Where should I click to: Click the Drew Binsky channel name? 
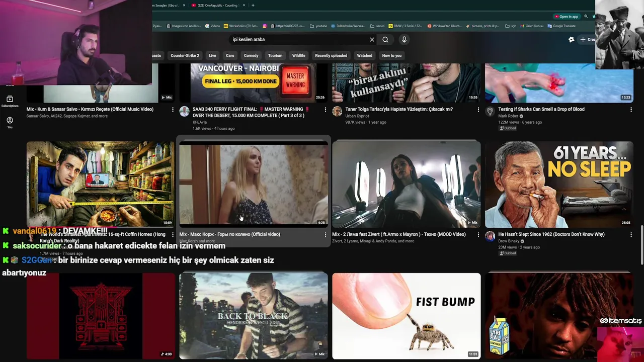point(509,241)
